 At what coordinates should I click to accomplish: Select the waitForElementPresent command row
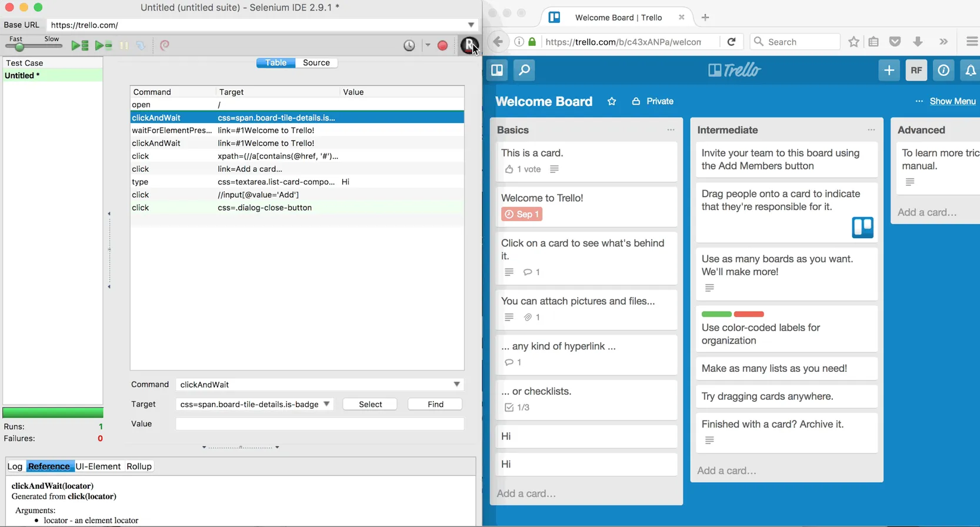click(x=297, y=131)
